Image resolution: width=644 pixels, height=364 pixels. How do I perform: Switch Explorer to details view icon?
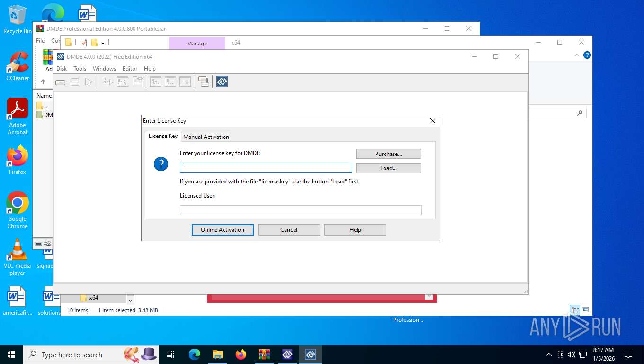[575, 310]
